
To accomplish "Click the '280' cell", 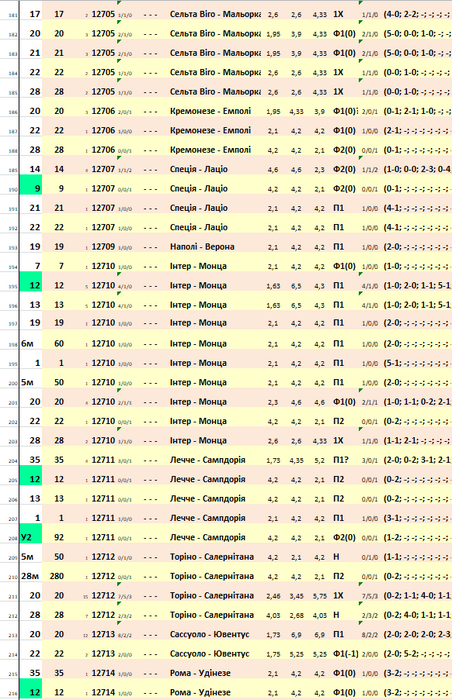I will pos(57,576).
